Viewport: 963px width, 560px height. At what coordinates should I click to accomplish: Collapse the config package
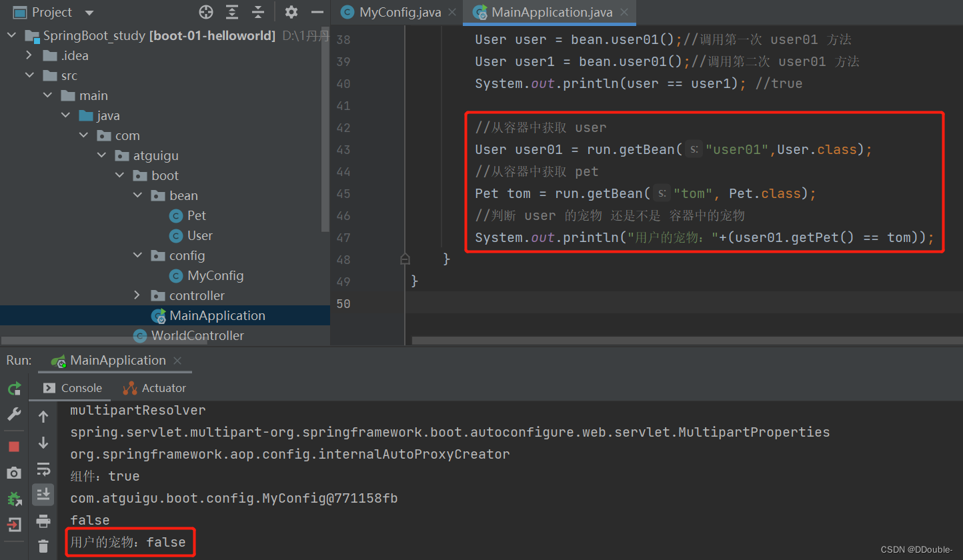[137, 255]
